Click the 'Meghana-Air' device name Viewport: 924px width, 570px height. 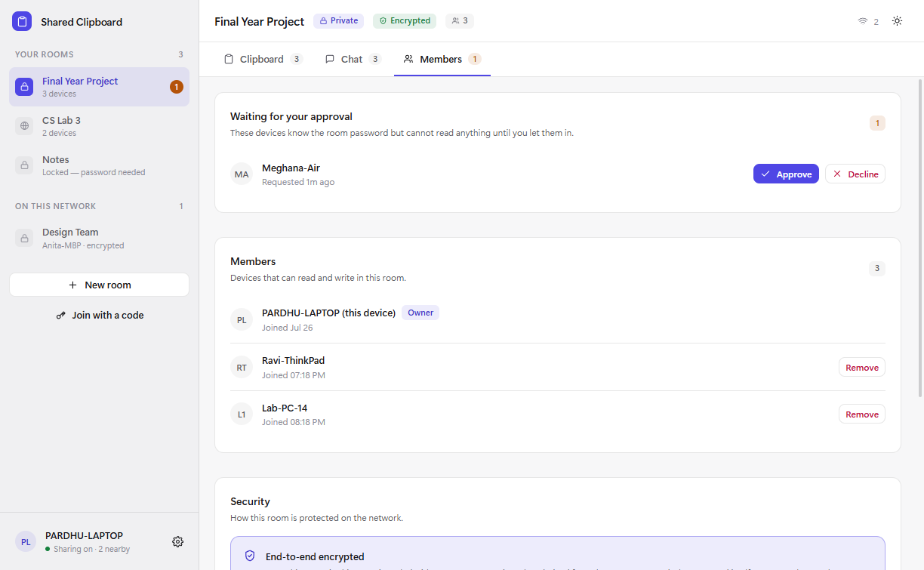pos(291,168)
